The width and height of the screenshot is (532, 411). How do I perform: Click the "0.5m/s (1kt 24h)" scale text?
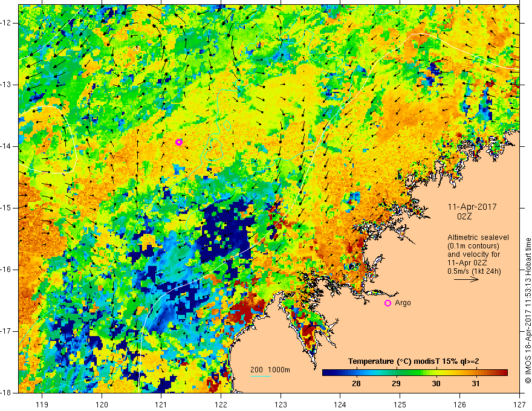474,271
